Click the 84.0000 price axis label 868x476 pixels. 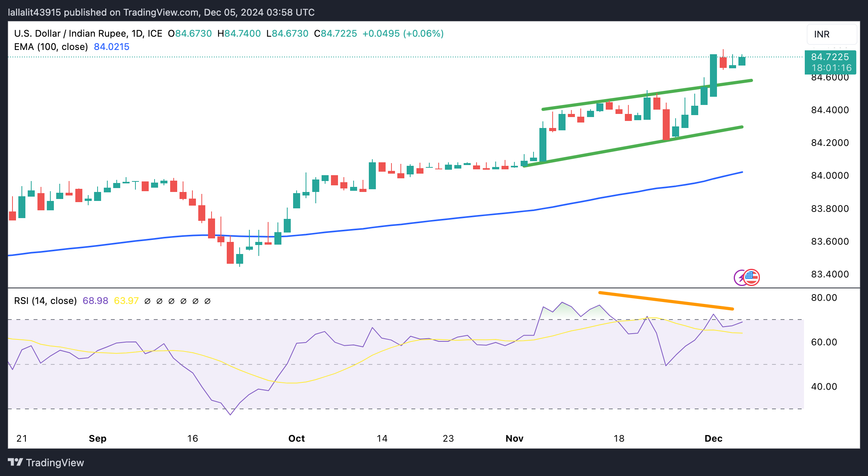(x=830, y=176)
